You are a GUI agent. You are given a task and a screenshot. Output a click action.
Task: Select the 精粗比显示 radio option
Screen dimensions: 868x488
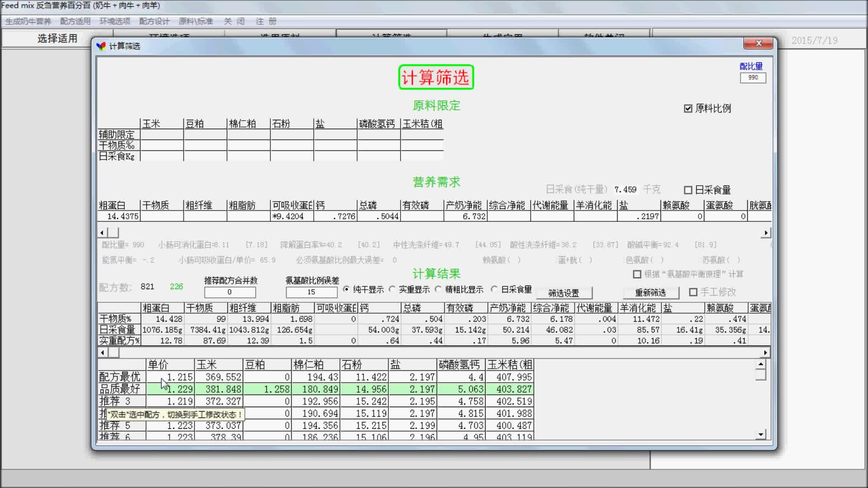[438, 289]
